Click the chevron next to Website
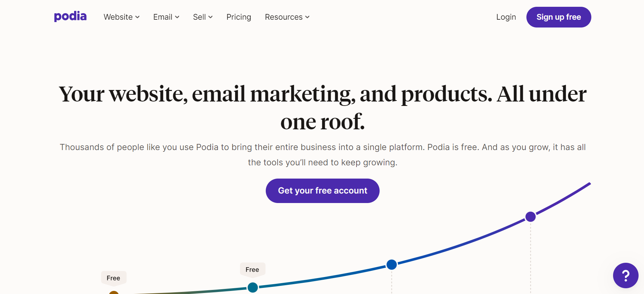Viewport: 644px width, 294px height. pos(137,17)
